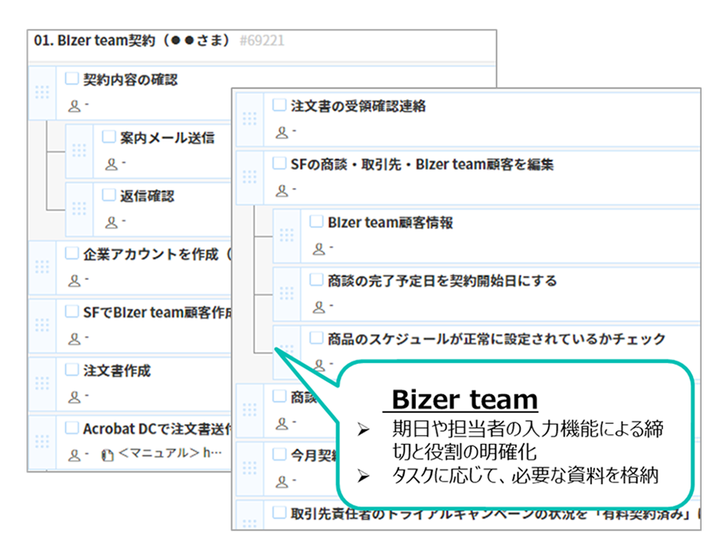Check the 企業アカウントを作成 task checkbox

[x=71, y=253]
